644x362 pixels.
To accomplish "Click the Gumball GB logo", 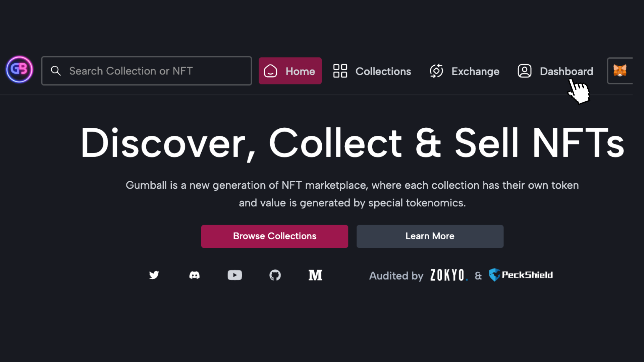I will (x=19, y=69).
